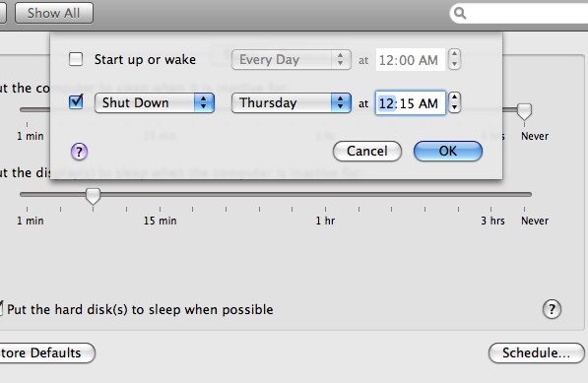Toggle Put the hard disk(s) to sleep checkbox
The width and height of the screenshot is (588, 383).
pos(1,309)
